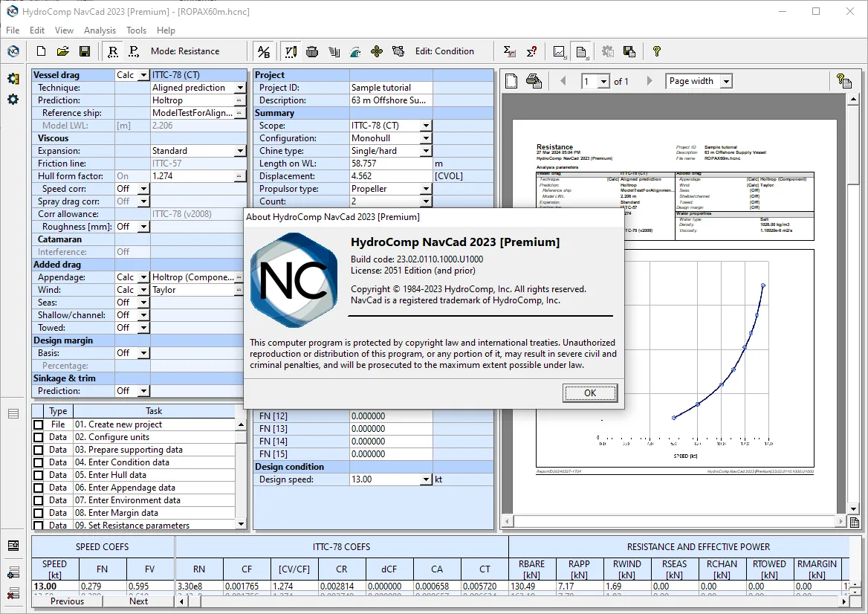The image size is (868, 614).
Task: Select the Edit Propulsor propeller icon
Action: (x=377, y=51)
